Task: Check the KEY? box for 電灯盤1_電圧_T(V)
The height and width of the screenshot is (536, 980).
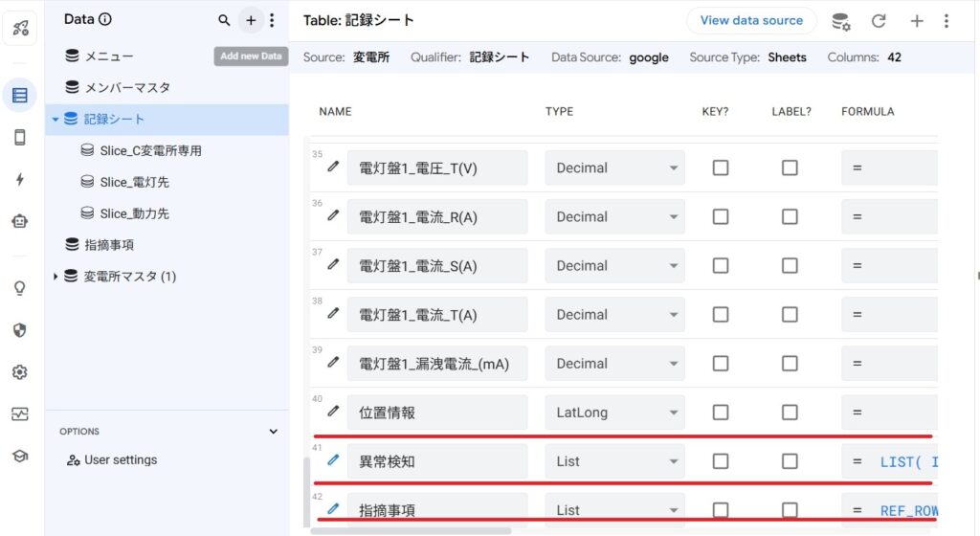Action: coord(721,167)
